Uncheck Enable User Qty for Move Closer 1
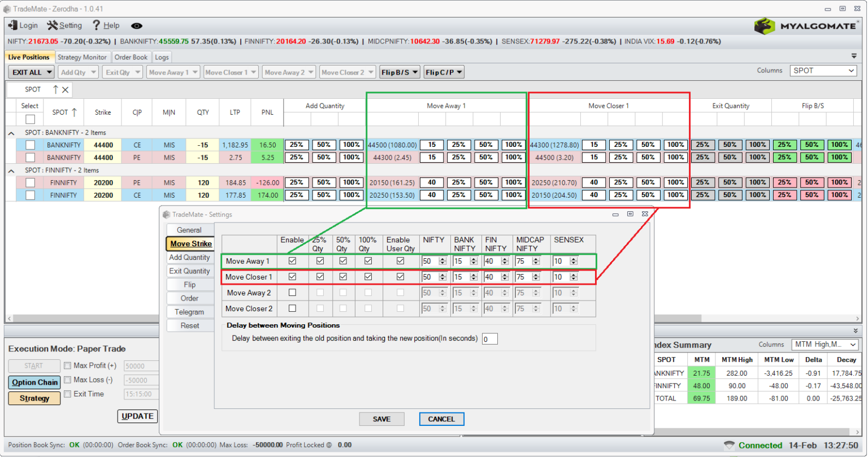Screen dimensions: 868x457 tap(400, 277)
